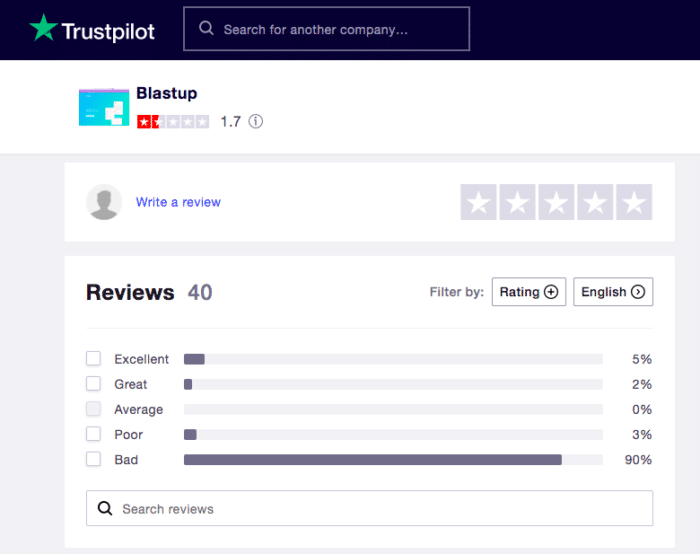The image size is (700, 554).
Task: Click the Average label
Action: pos(138,409)
